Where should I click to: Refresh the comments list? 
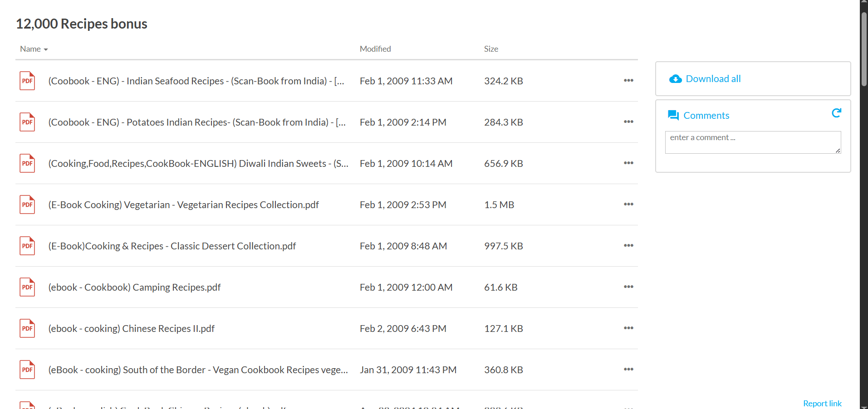[836, 113]
